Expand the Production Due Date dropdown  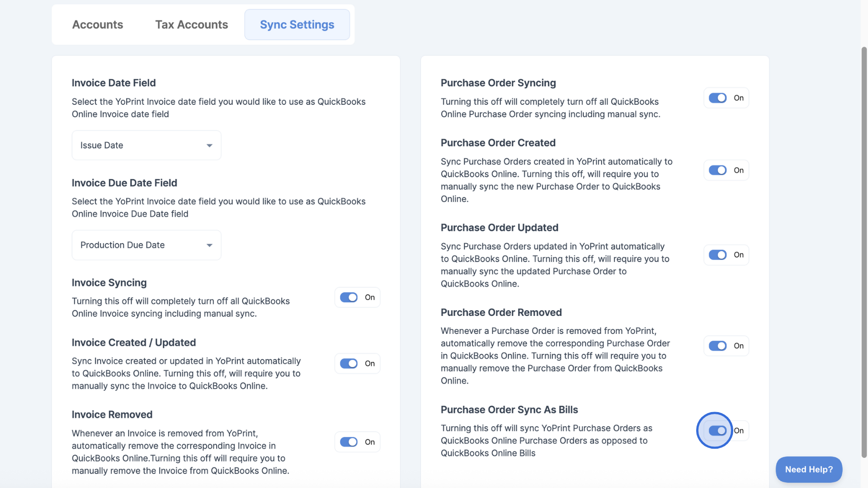[x=146, y=245]
